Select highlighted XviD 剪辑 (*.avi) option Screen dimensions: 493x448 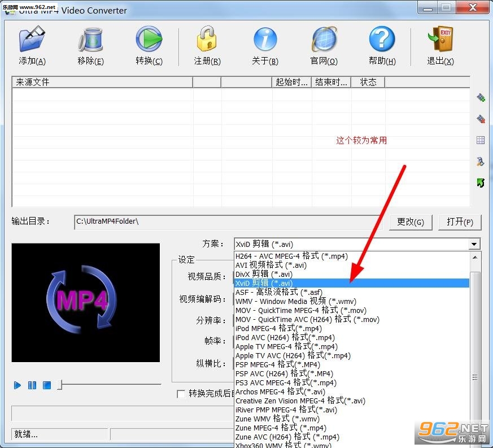(x=351, y=283)
